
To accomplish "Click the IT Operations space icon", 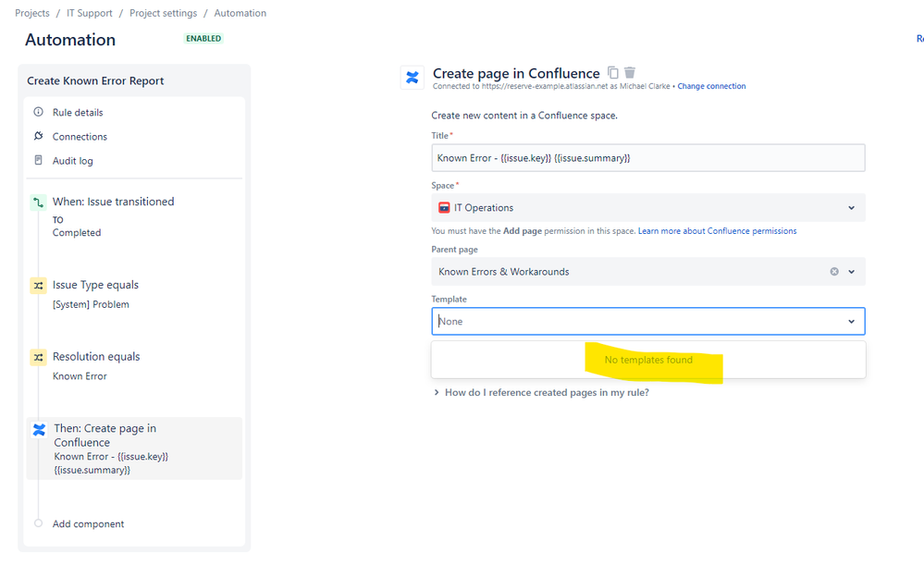I will [444, 208].
